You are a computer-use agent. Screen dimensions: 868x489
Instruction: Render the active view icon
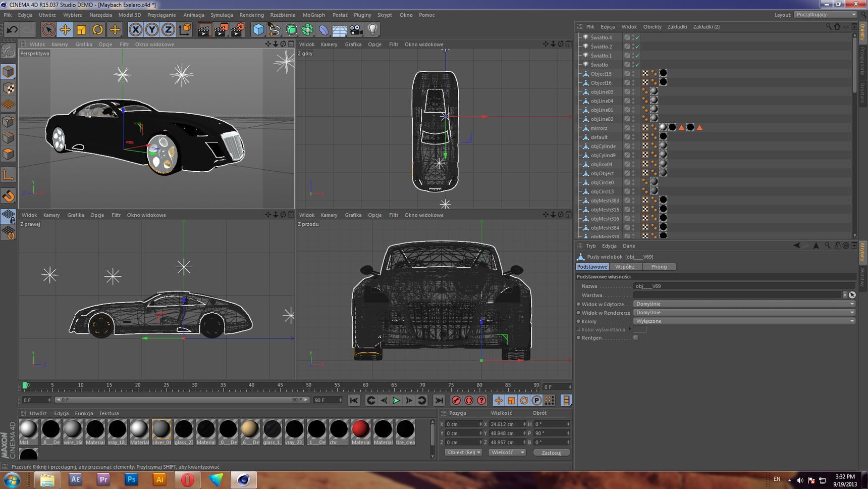coord(204,30)
